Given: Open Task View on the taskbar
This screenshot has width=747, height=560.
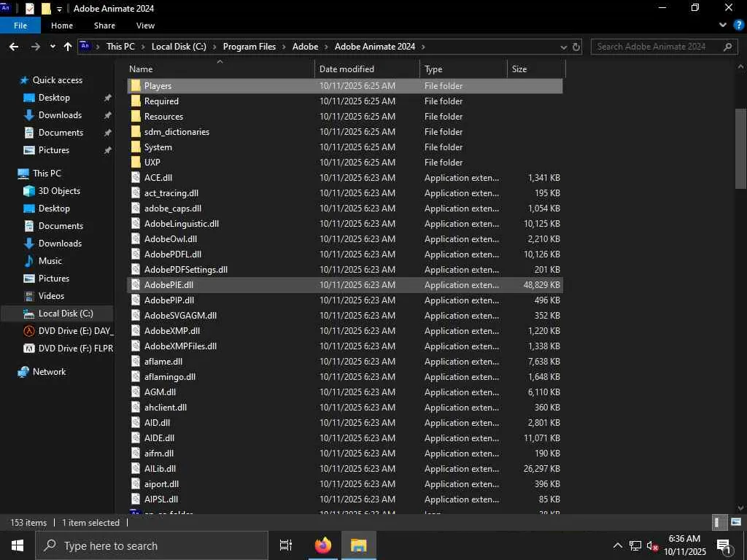Looking at the screenshot, I should (286, 545).
